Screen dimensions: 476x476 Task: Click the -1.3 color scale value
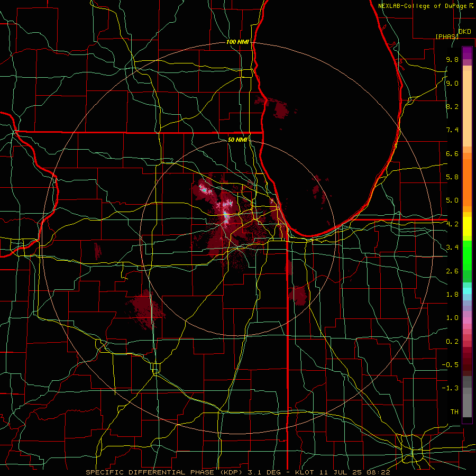pyautogui.click(x=450, y=388)
